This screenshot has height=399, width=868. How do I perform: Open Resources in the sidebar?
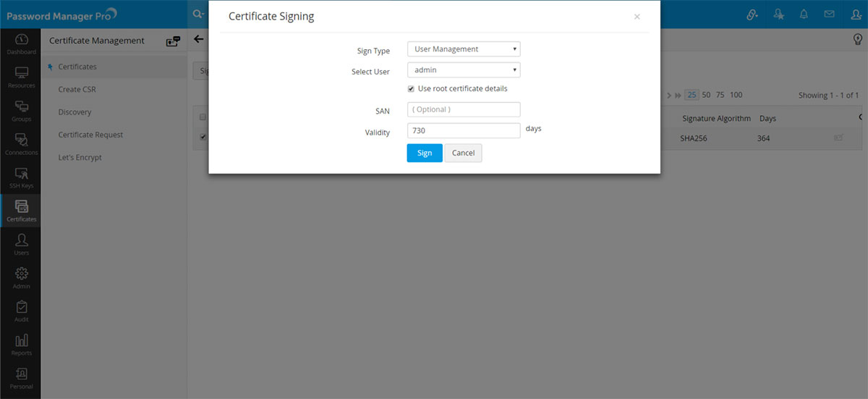tap(21, 77)
